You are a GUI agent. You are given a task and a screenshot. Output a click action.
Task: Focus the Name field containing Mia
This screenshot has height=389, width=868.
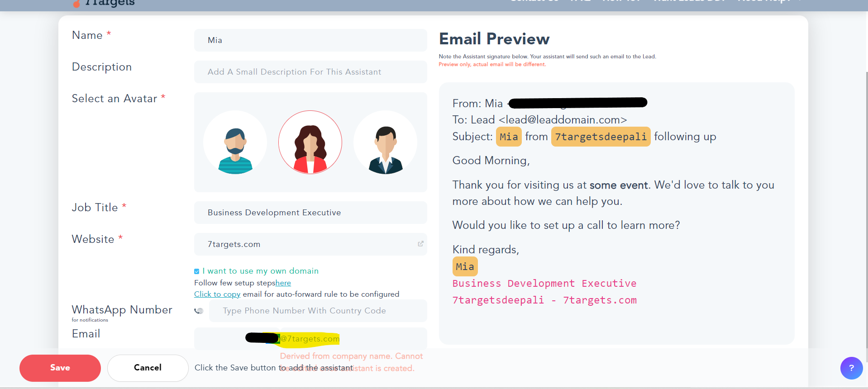[x=310, y=40]
